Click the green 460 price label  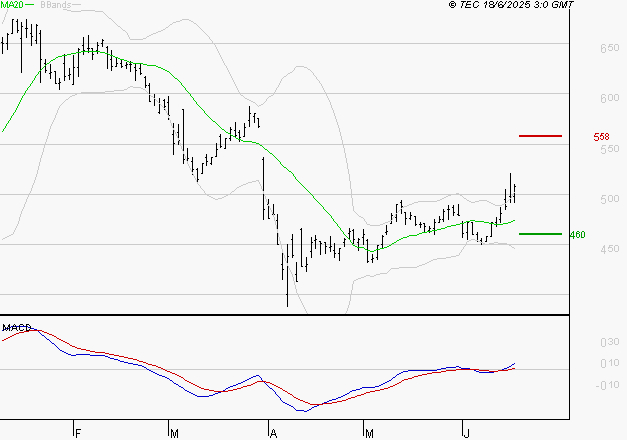[577, 235]
